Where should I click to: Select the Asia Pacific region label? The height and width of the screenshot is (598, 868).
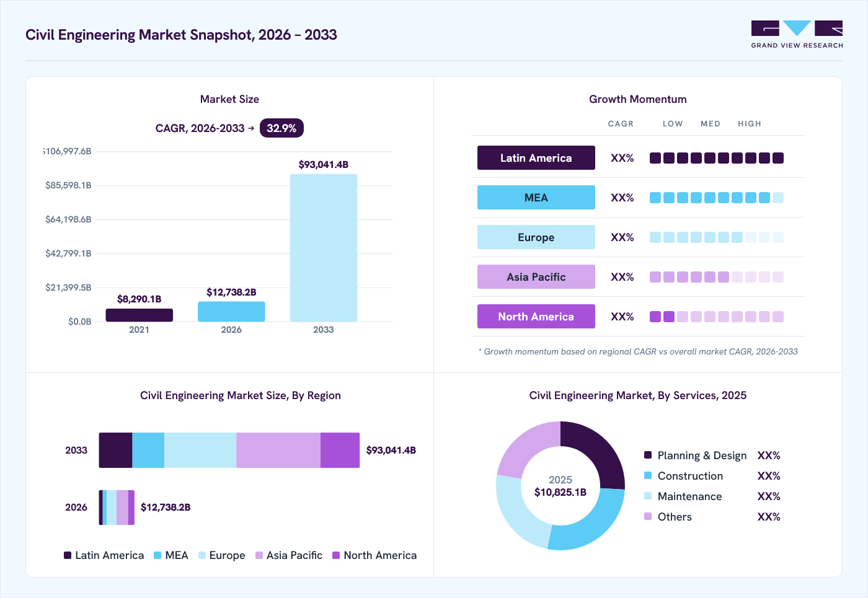pos(536,277)
